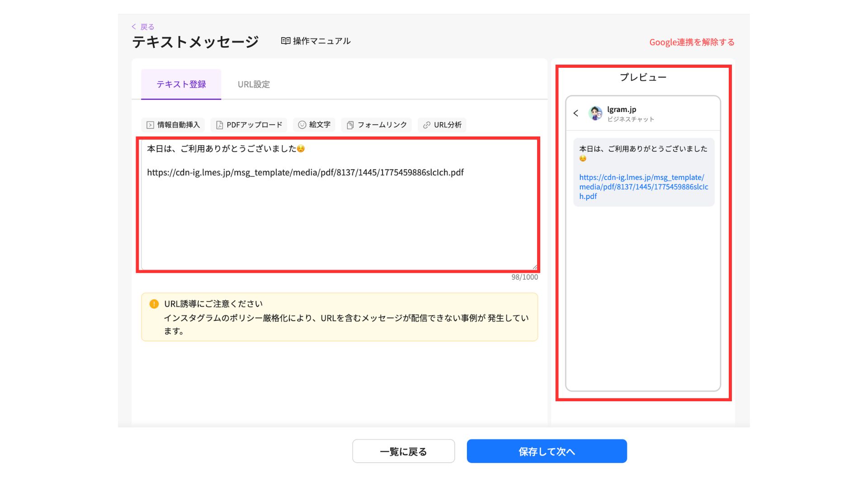Click the preview chat back chevron

click(x=576, y=113)
